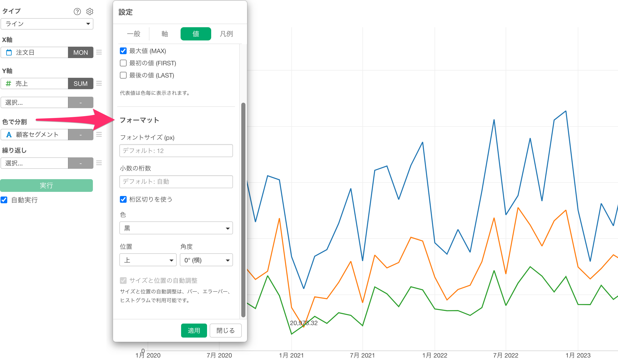This screenshot has height=364, width=618.
Task: Click the help question mark icon
Action: [x=77, y=11]
